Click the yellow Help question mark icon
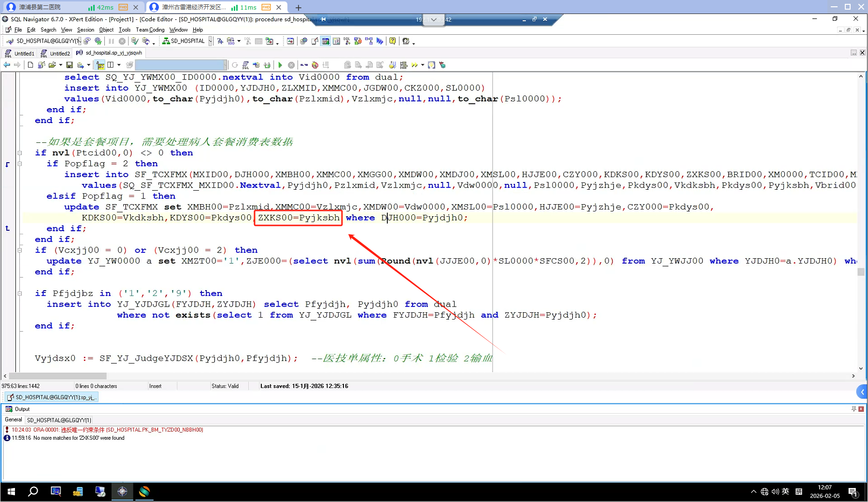The height and width of the screenshot is (502, 868). coord(393,41)
